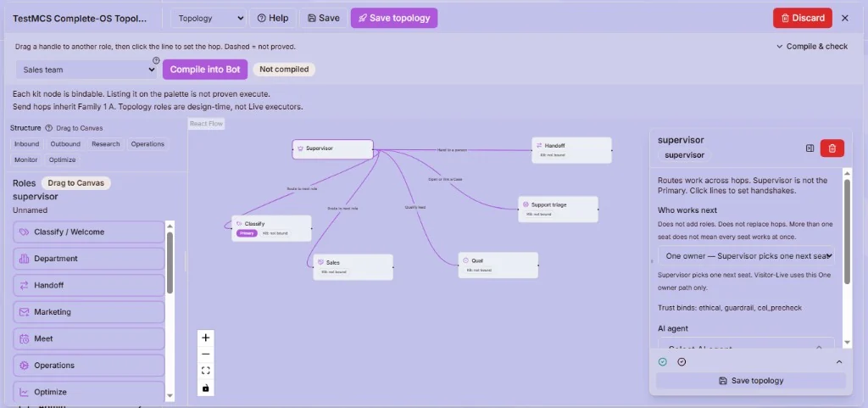The width and height of the screenshot is (868, 408).
Task: Click the info icon above Compile into Bot
Action: tap(156, 60)
